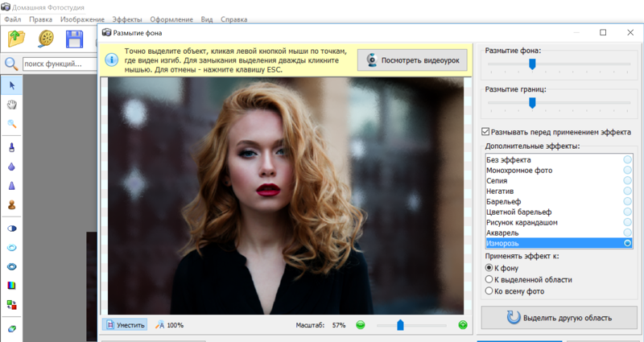The image size is (644, 342).
Task: Choose 'Изморозь' effect option
Action: pos(559,243)
